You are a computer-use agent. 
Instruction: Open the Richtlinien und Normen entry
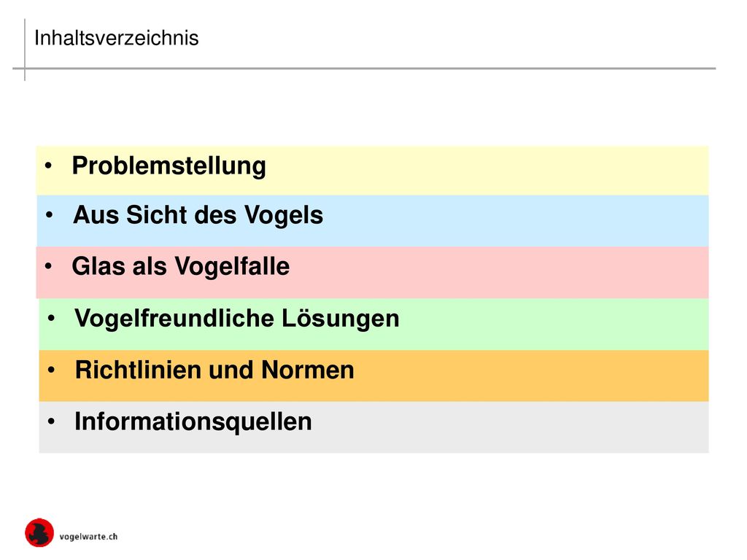point(214,370)
